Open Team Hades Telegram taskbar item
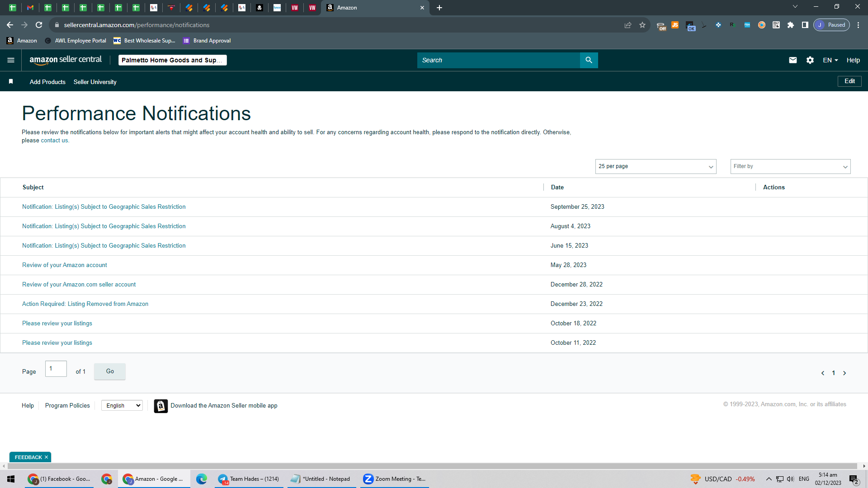This screenshot has width=868, height=488. (249, 479)
